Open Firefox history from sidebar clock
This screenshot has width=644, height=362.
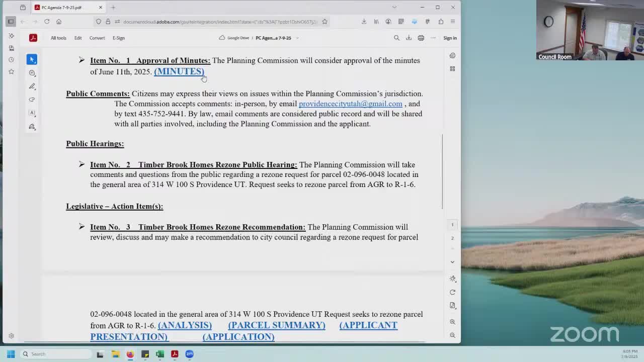(11, 60)
